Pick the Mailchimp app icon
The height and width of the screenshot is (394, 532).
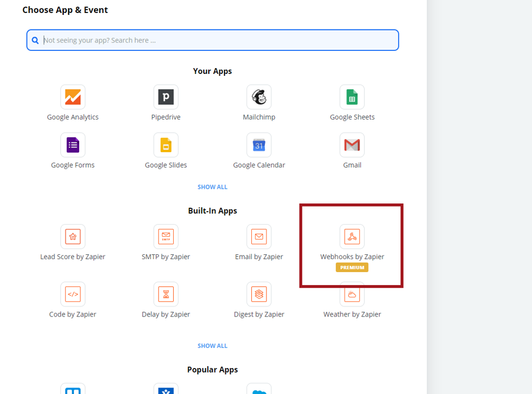259,97
